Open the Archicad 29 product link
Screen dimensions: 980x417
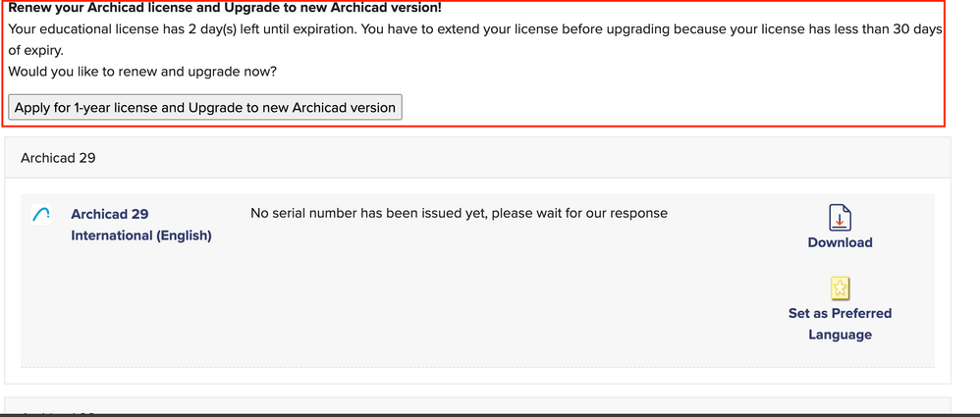click(x=109, y=214)
